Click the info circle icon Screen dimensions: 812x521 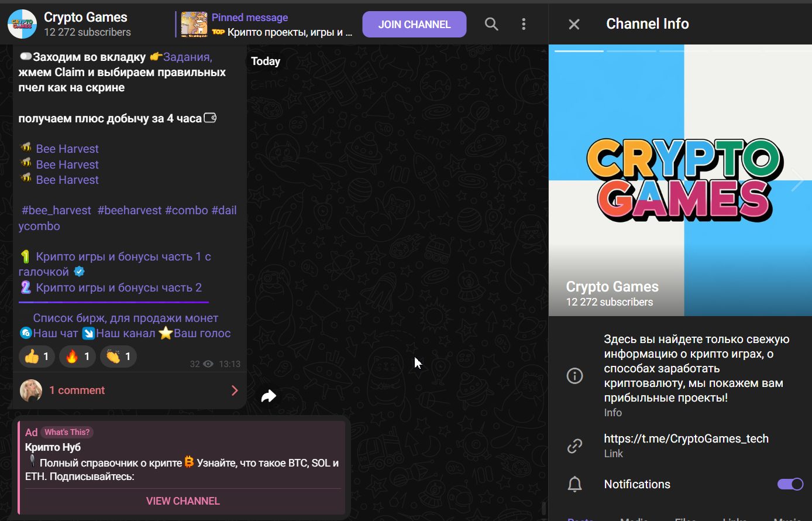(575, 376)
